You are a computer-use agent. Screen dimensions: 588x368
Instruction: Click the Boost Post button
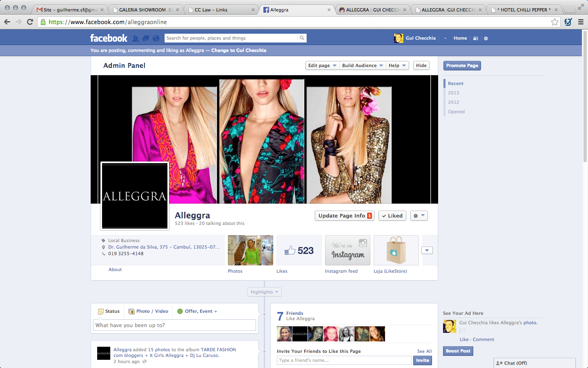point(458,351)
